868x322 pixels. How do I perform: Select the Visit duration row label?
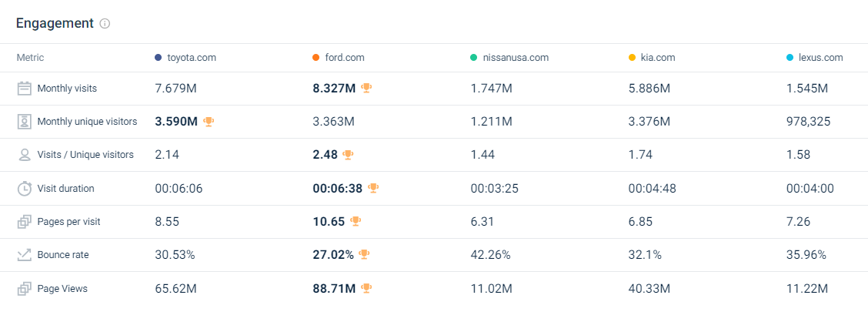tap(66, 189)
